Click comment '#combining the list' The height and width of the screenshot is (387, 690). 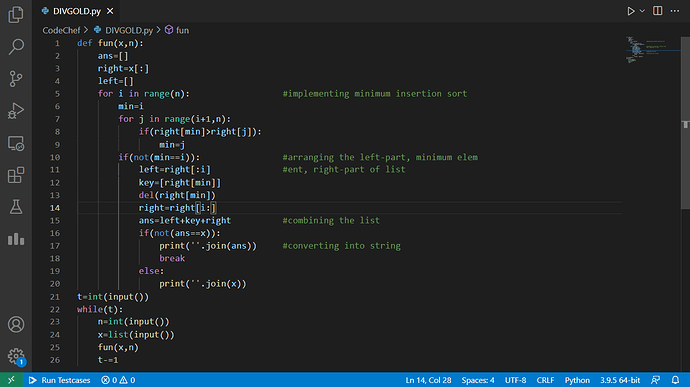[331, 221]
